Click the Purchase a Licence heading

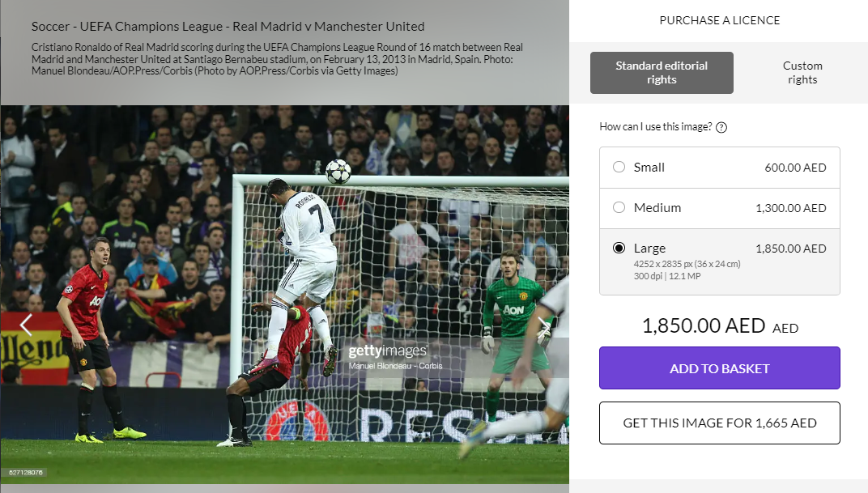pyautogui.click(x=720, y=20)
